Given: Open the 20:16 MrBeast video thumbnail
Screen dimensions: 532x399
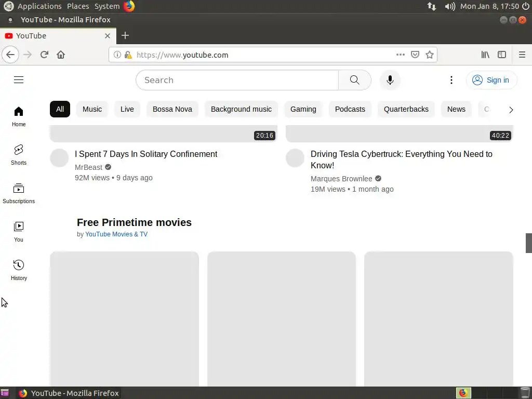Looking at the screenshot, I should [164, 134].
